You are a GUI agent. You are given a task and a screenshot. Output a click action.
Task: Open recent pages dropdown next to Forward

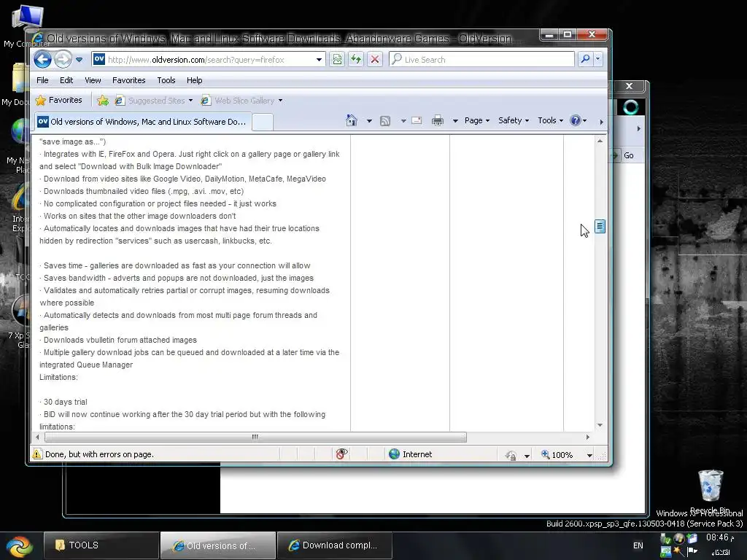click(x=79, y=60)
